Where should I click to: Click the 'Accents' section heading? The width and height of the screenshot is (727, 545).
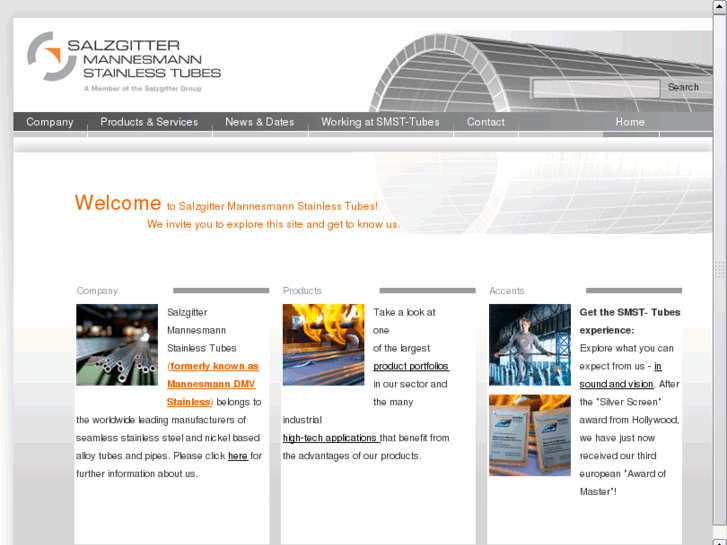click(506, 291)
